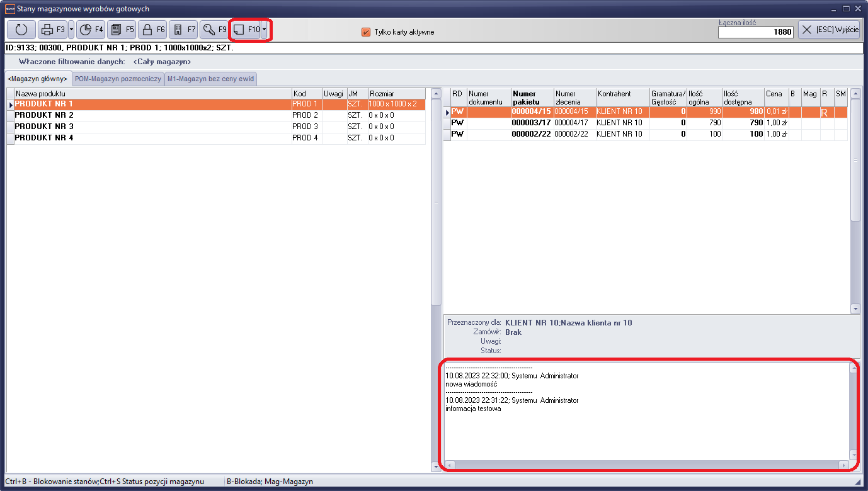Click the printer F3 button
Screen dimensions: 868x491
[52, 30]
